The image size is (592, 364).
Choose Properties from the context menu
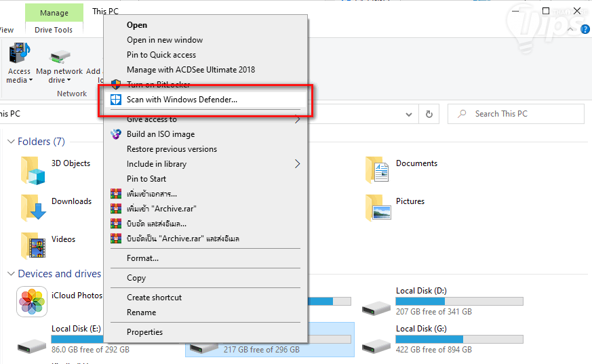[x=144, y=332]
